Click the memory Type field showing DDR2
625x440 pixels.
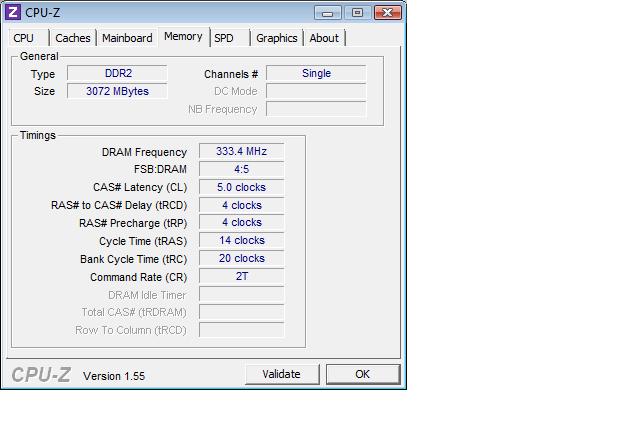tap(117, 73)
